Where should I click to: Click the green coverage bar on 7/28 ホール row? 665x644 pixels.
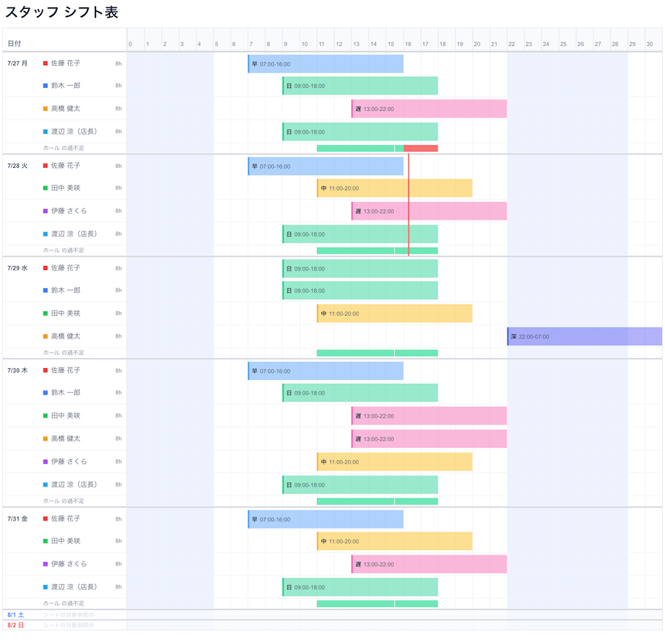(378, 251)
